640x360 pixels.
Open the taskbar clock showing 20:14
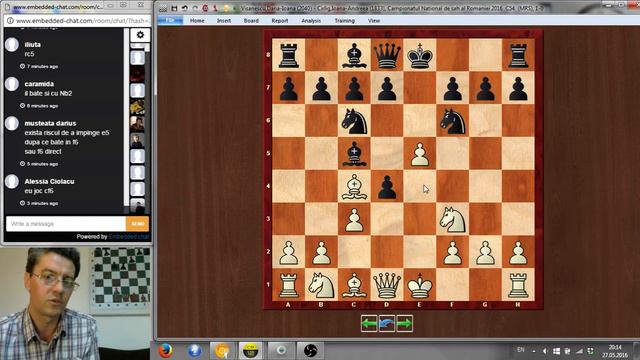click(x=615, y=351)
